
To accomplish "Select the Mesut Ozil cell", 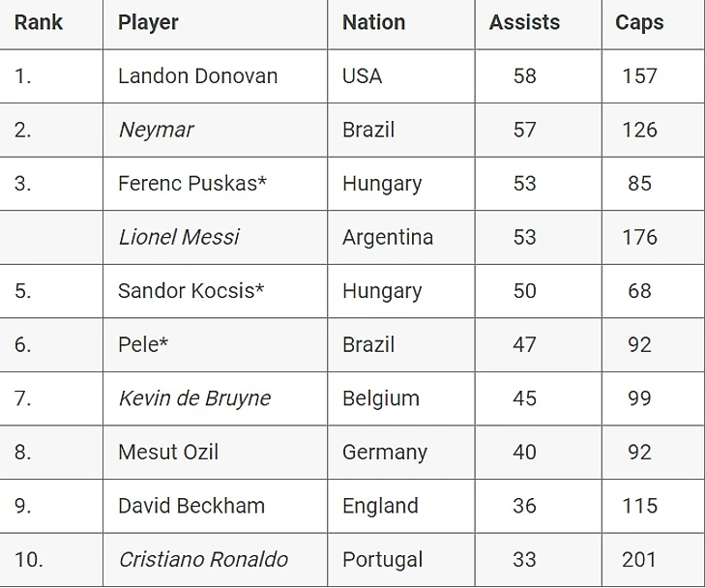I will [168, 452].
